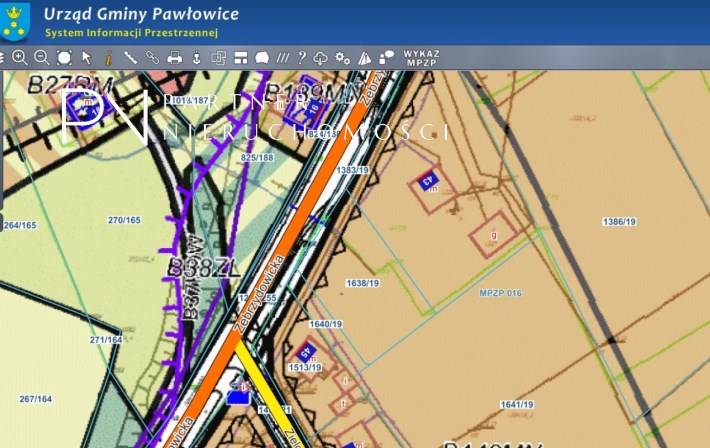Click the Urząd Gminy Pawłowice title
710x448 pixels.
click(141, 15)
